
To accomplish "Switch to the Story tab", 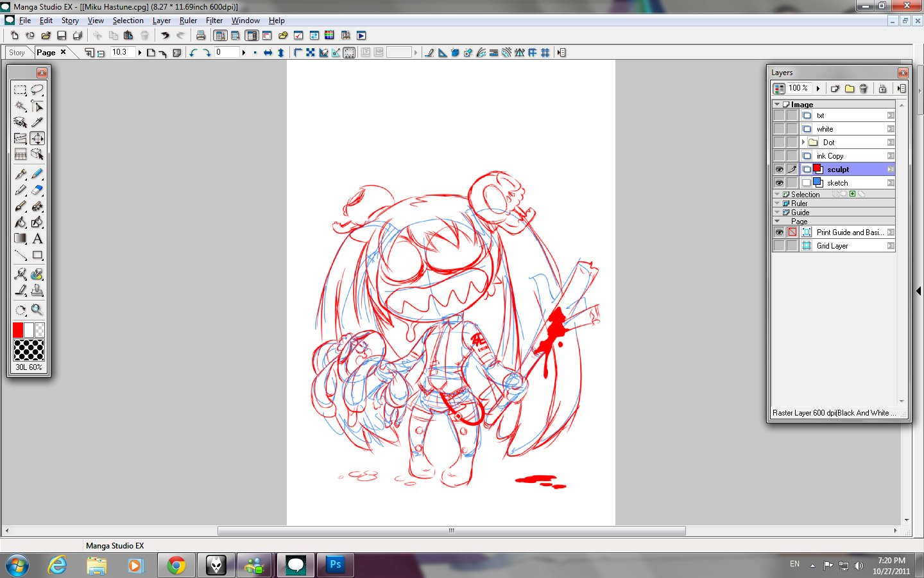I will coord(17,53).
